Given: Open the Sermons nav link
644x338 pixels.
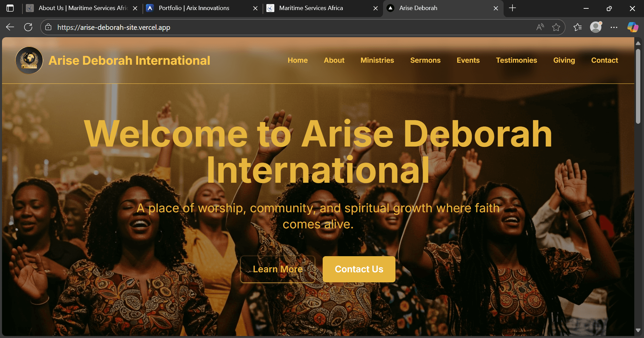Looking at the screenshot, I should [425, 60].
